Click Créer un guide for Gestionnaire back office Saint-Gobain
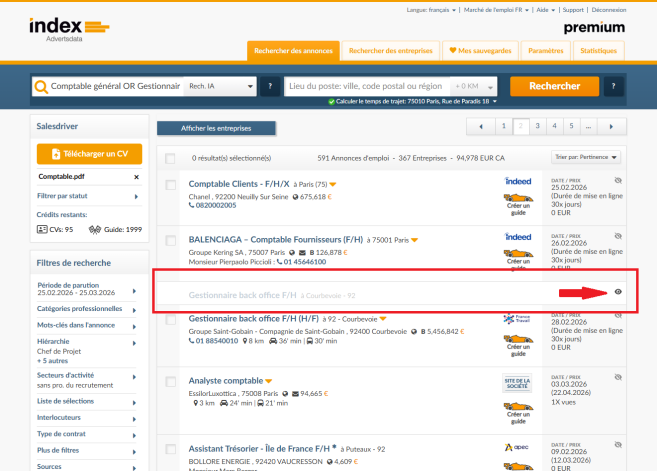The width and height of the screenshot is (657, 471). pyautogui.click(x=518, y=345)
